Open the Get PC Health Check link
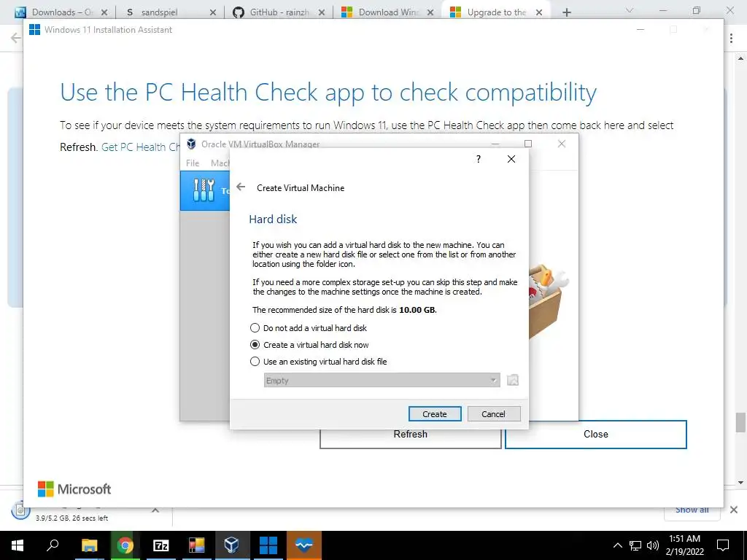747x560 pixels. [x=141, y=147]
